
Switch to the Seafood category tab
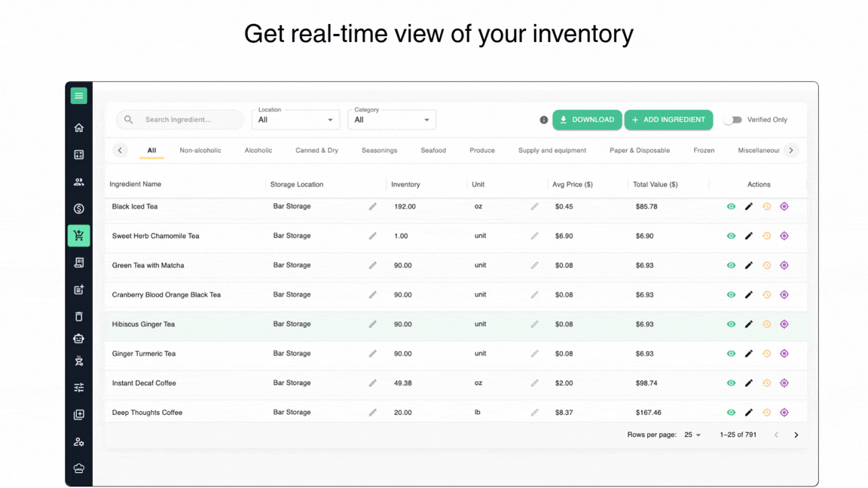tap(433, 150)
